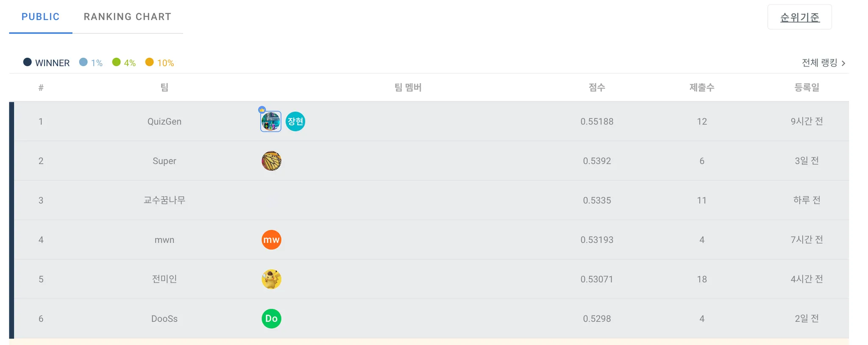Sort by the 제출수 column header
The width and height of the screenshot is (868, 345).
[702, 87]
